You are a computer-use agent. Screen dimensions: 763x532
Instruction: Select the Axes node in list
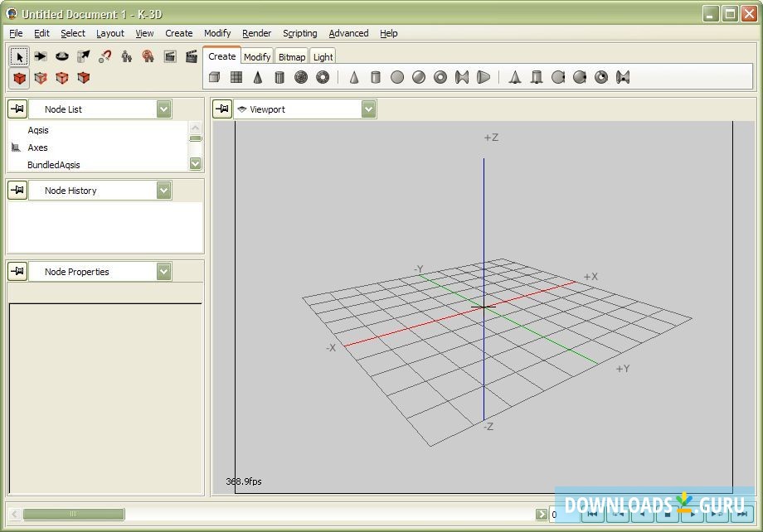point(38,148)
